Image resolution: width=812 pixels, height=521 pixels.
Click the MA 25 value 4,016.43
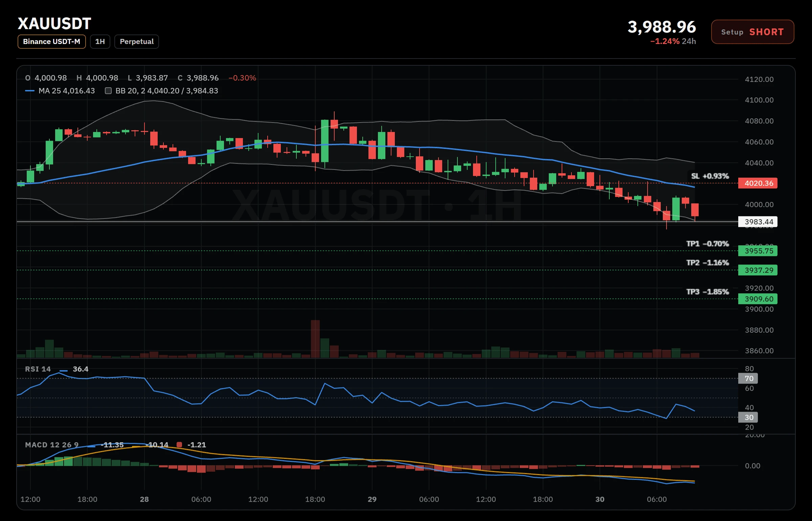point(79,91)
